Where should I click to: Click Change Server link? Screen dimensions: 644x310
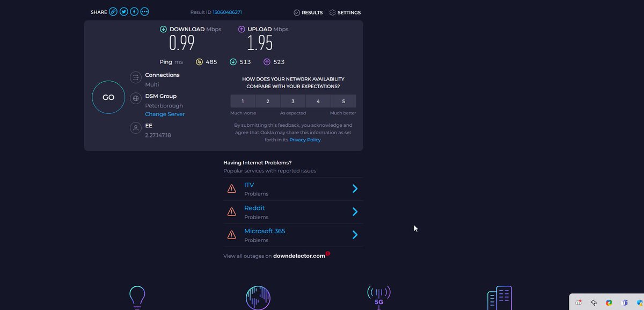pos(165,114)
